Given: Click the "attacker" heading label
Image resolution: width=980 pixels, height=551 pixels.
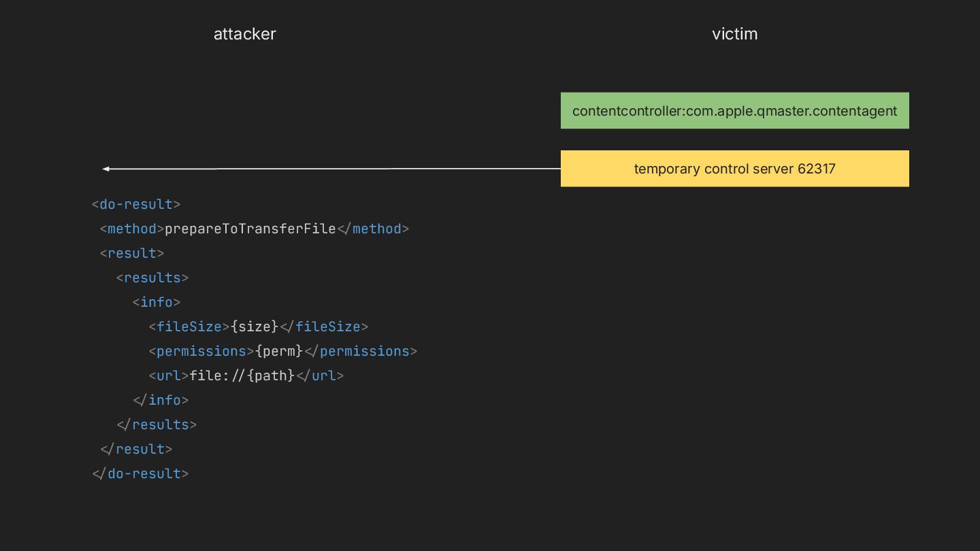Looking at the screenshot, I should point(244,34).
